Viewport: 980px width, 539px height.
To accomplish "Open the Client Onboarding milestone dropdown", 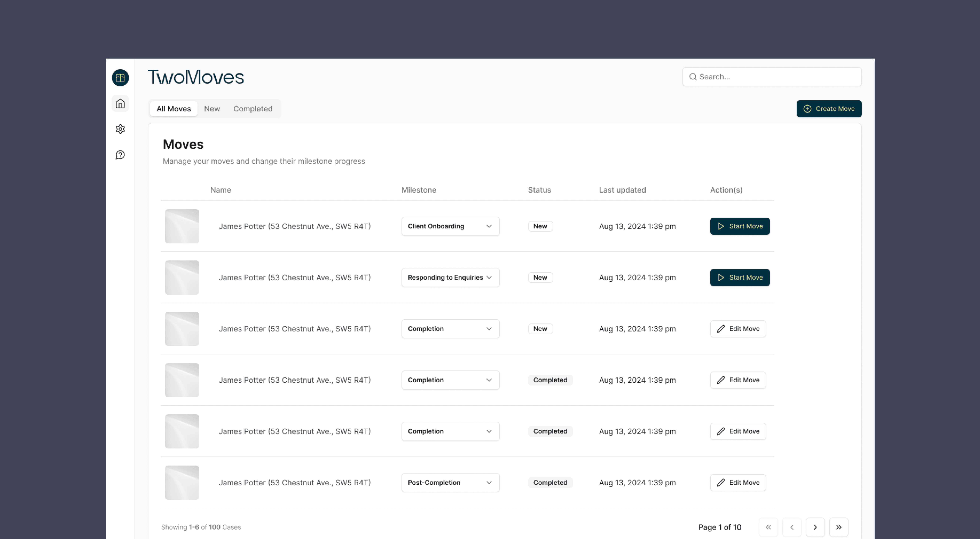I will 450,226.
